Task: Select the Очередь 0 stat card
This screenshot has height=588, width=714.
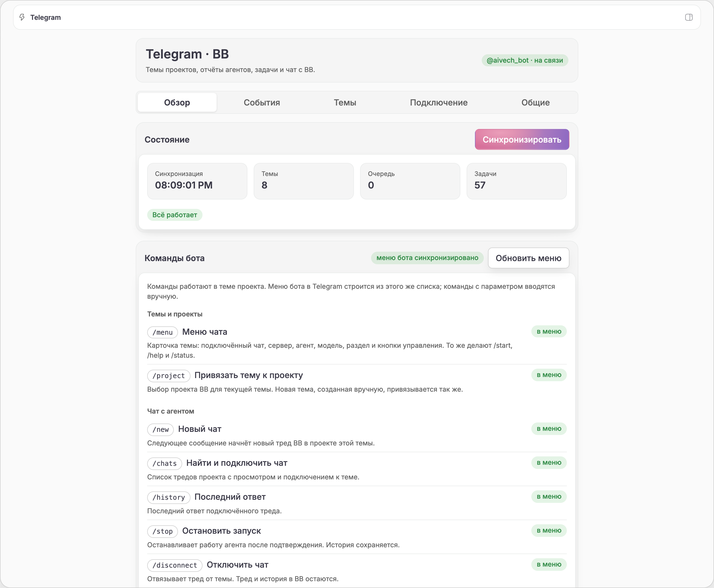Action: pos(410,181)
